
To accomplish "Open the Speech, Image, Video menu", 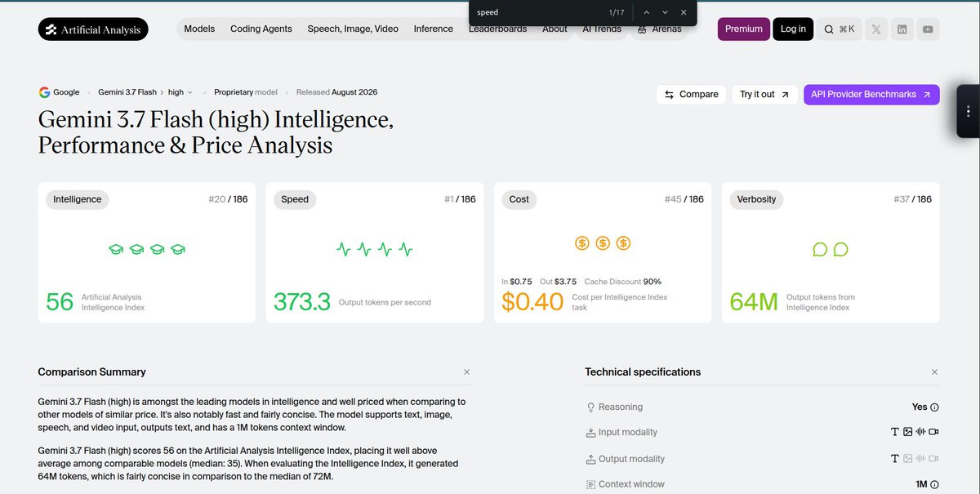I will coord(353,29).
